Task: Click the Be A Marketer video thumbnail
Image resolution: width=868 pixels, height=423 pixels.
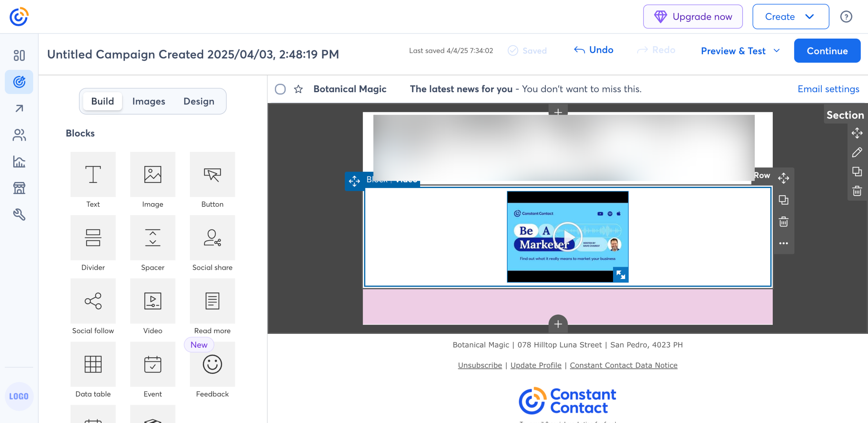Action: pos(567,237)
